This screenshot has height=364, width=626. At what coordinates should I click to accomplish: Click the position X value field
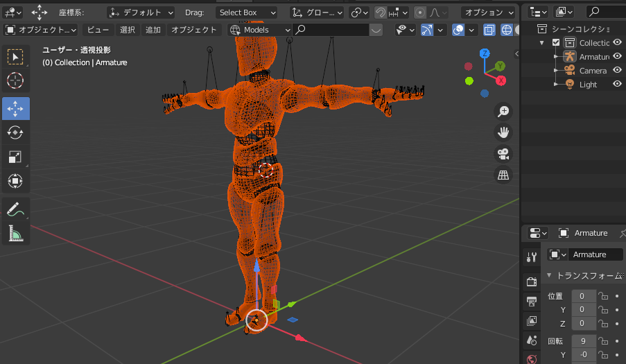(x=582, y=296)
